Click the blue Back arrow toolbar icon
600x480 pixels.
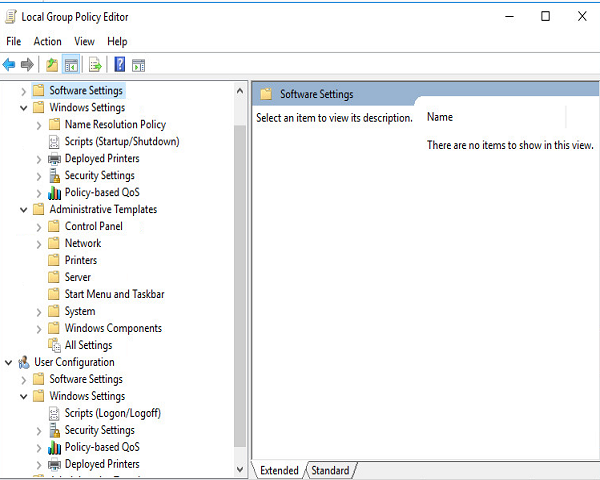(x=9, y=64)
